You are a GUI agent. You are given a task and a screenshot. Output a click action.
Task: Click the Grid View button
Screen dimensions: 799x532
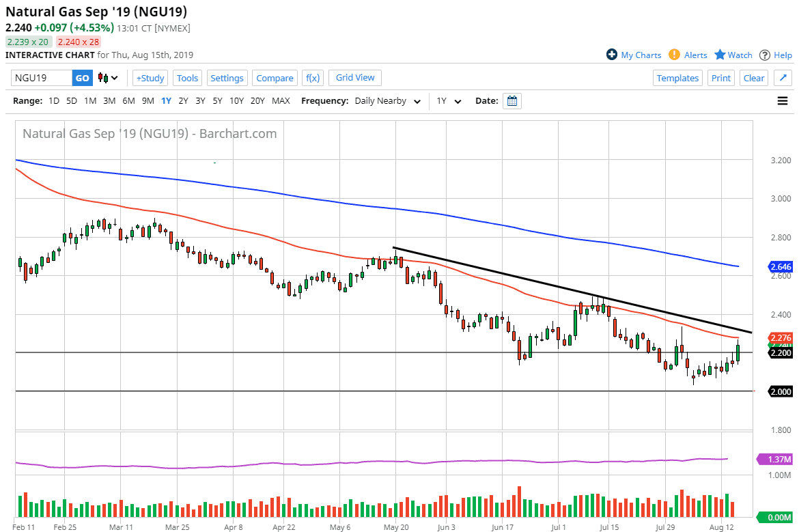point(355,77)
